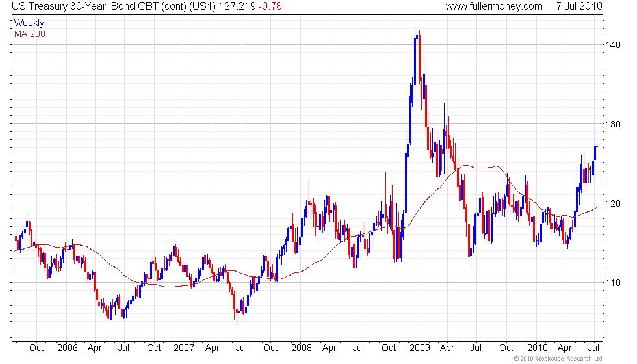Click the 130 price axis label
Screen dimensions: 637x364
(613, 124)
